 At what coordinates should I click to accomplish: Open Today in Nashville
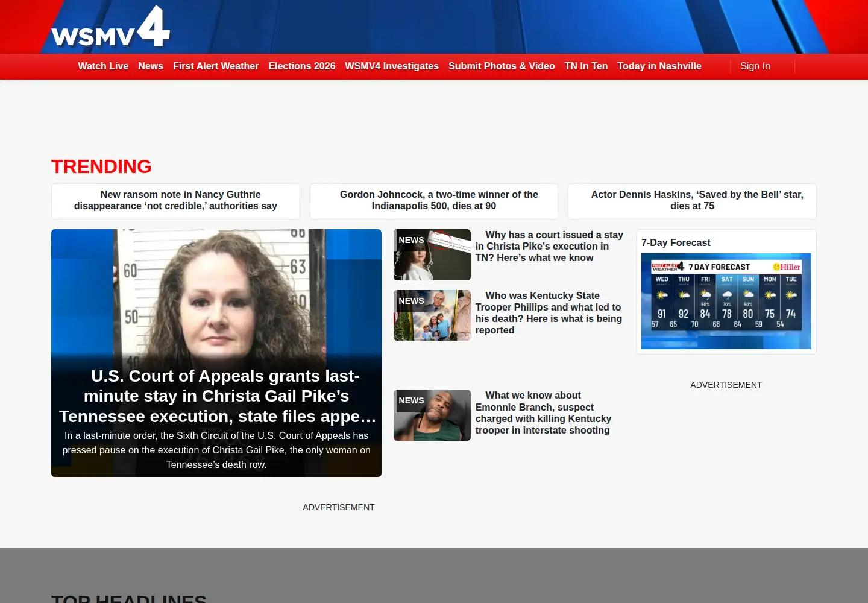click(x=659, y=66)
